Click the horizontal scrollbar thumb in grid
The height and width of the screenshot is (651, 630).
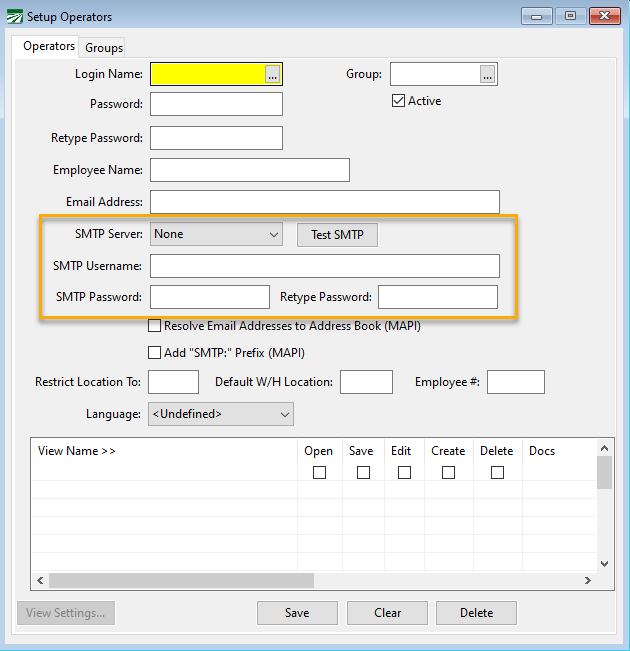pos(180,580)
